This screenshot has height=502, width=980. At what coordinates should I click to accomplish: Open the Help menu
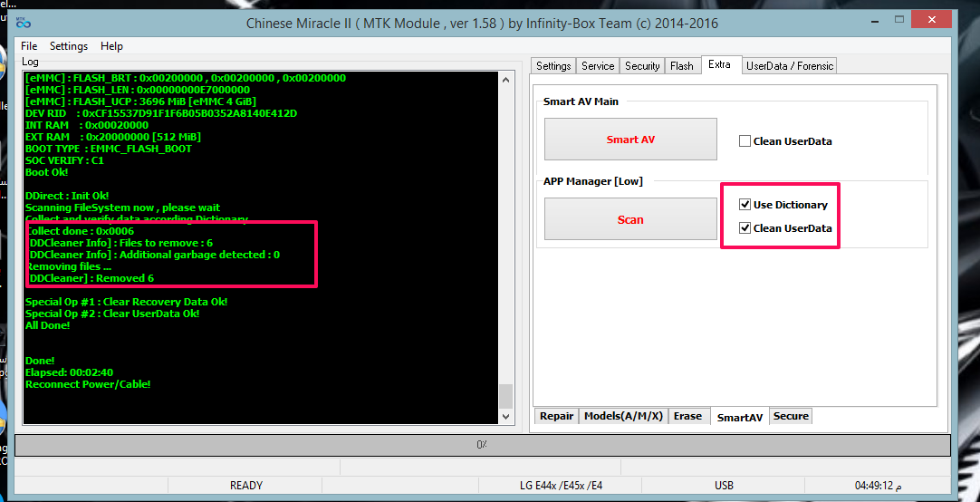[112, 46]
